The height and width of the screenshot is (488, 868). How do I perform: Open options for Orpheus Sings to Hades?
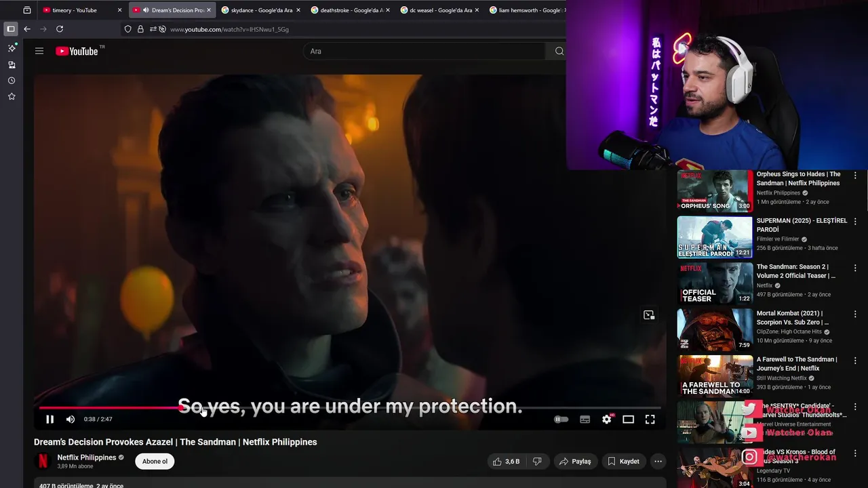point(855,175)
